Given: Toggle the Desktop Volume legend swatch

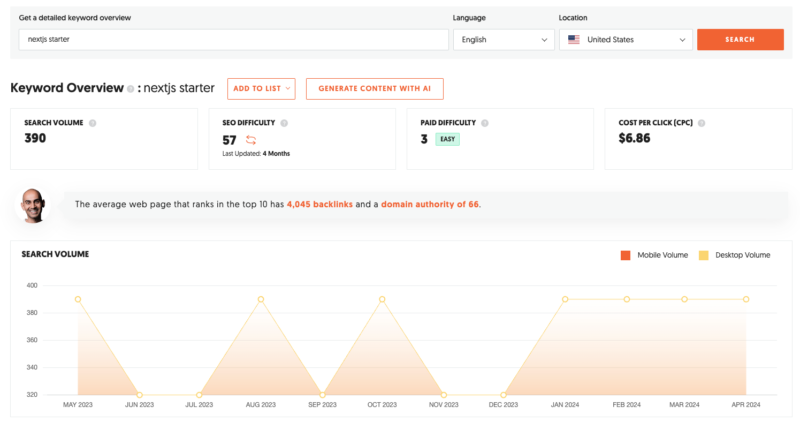Looking at the screenshot, I should [x=703, y=255].
